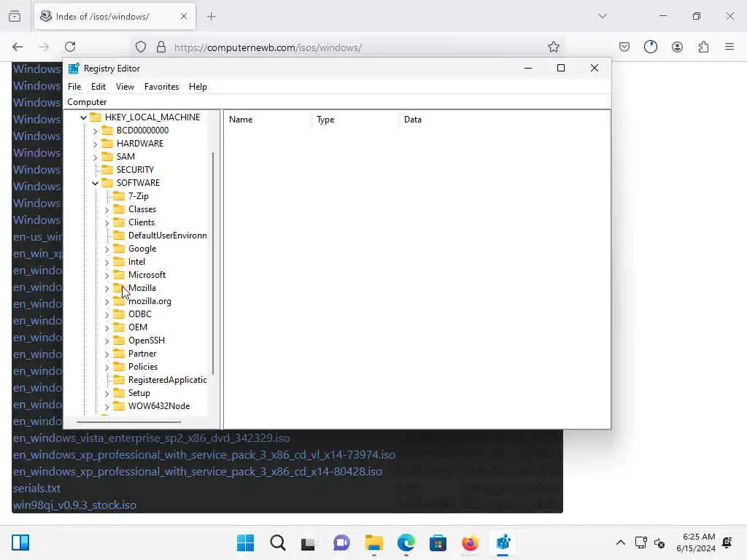Viewport: 747px width, 560px height.
Task: Open the notifications bell icon
Action: [727, 542]
